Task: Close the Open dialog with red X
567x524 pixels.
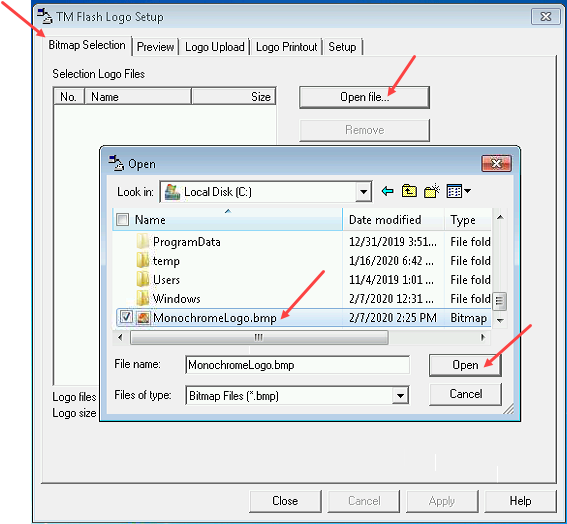Action: point(496,163)
